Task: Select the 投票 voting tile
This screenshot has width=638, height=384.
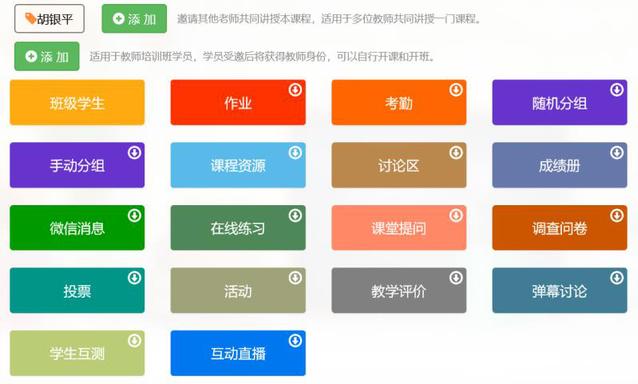Action: tap(77, 290)
